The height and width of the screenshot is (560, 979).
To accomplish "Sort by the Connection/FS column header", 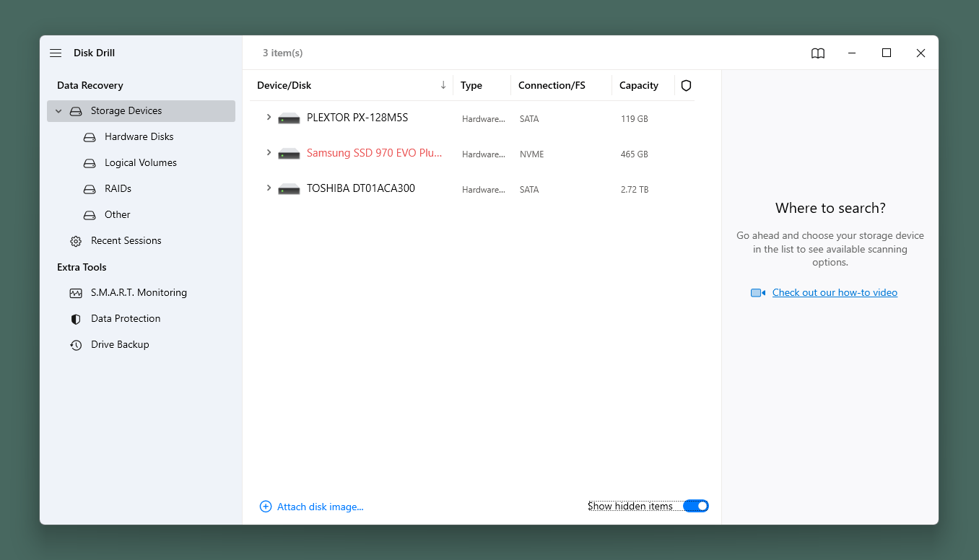I will [552, 85].
